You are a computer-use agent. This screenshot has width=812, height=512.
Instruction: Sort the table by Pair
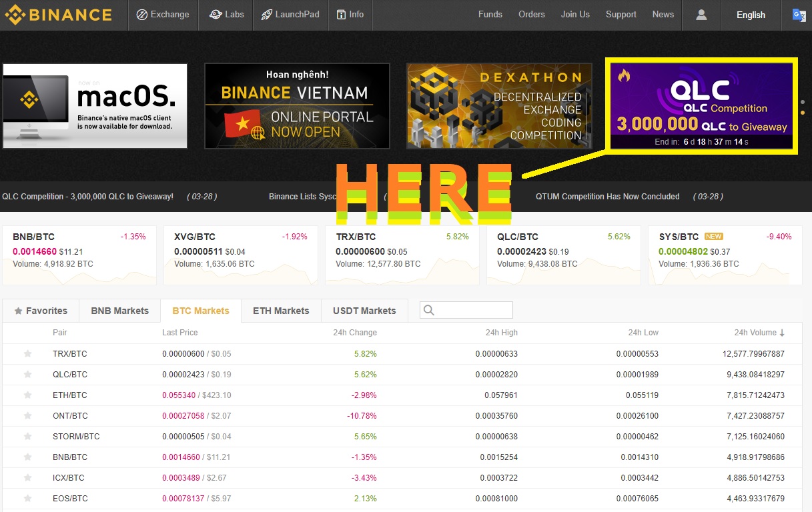(x=60, y=333)
